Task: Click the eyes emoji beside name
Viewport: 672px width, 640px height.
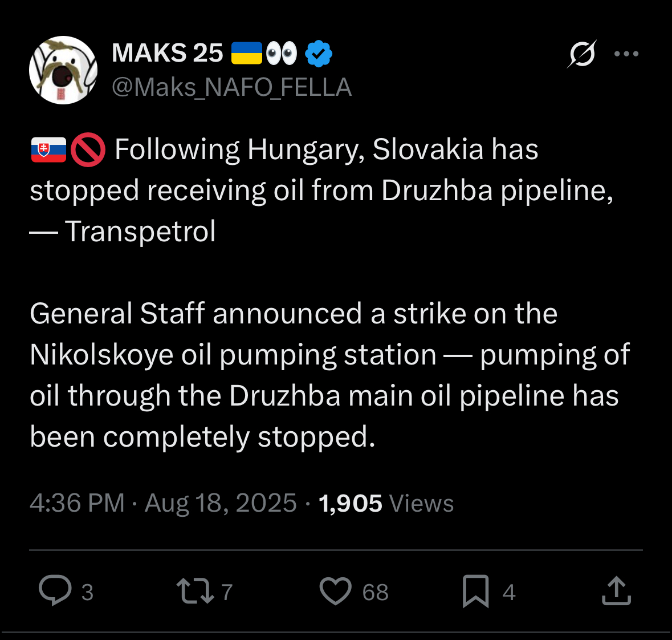Action: coord(282,54)
